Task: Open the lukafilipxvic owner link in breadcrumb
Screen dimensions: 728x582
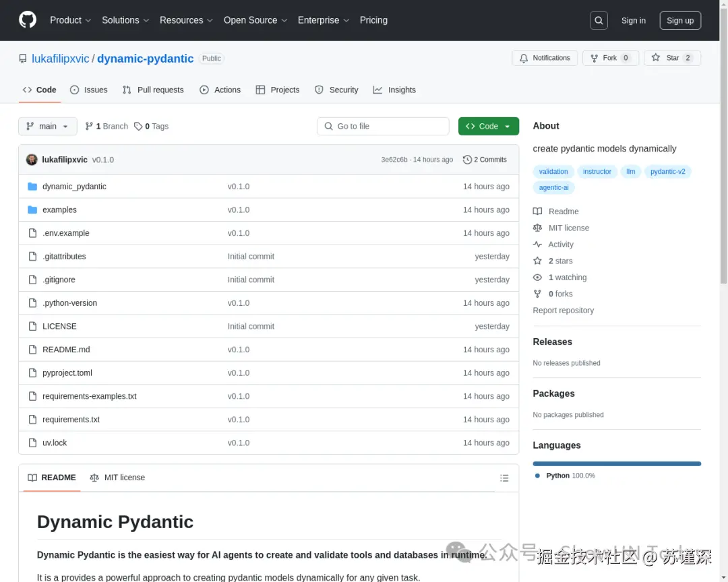Action: 61,59
